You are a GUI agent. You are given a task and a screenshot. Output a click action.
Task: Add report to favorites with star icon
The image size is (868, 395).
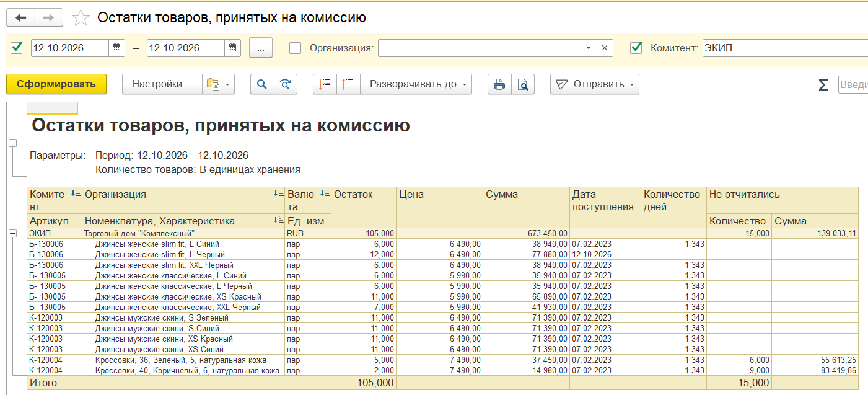coord(81,18)
